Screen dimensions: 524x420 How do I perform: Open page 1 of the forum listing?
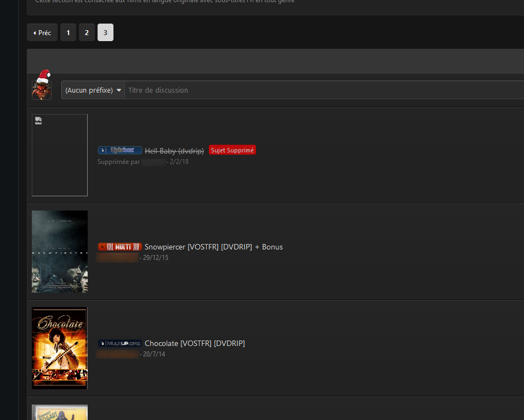coord(68,32)
